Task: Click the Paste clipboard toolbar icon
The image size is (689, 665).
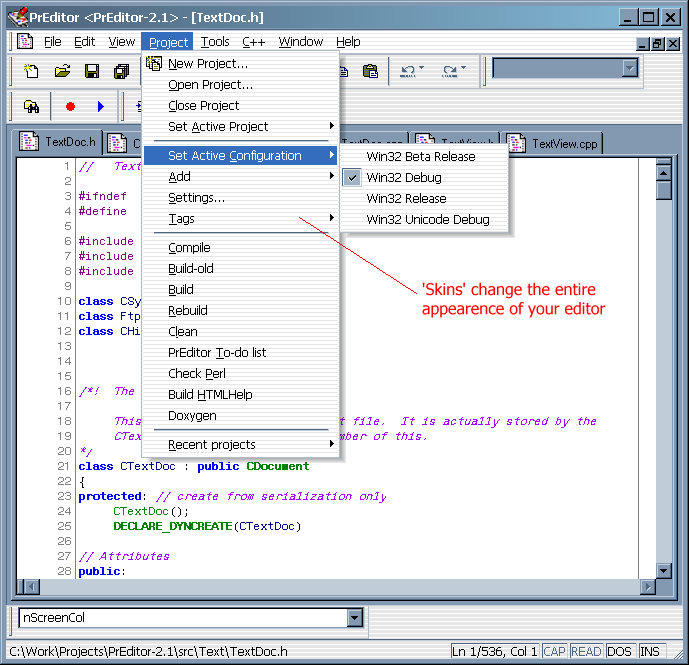Action: [x=370, y=71]
